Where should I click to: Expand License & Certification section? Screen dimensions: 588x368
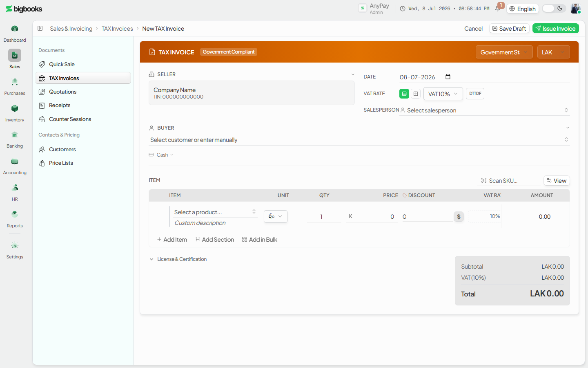click(x=178, y=259)
